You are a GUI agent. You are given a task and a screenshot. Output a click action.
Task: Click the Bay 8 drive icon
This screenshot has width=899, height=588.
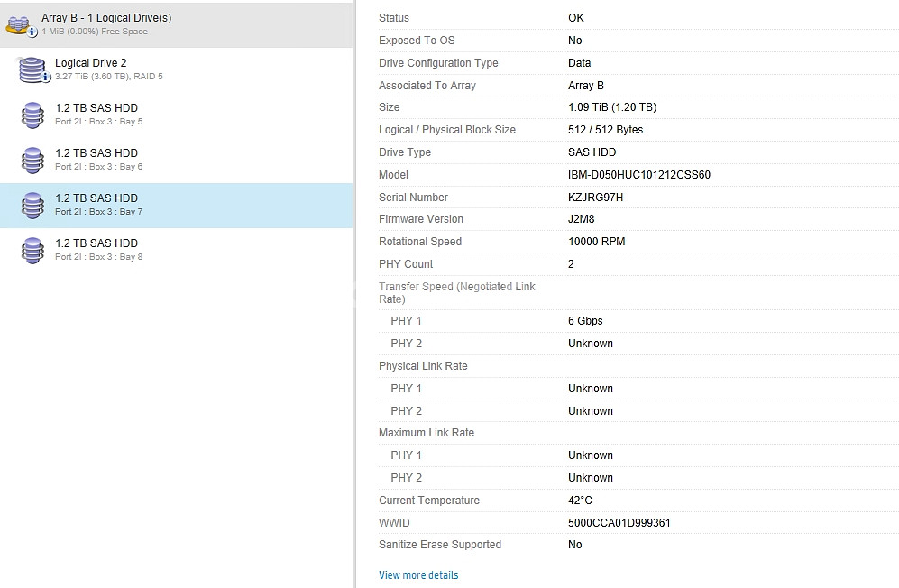(32, 251)
